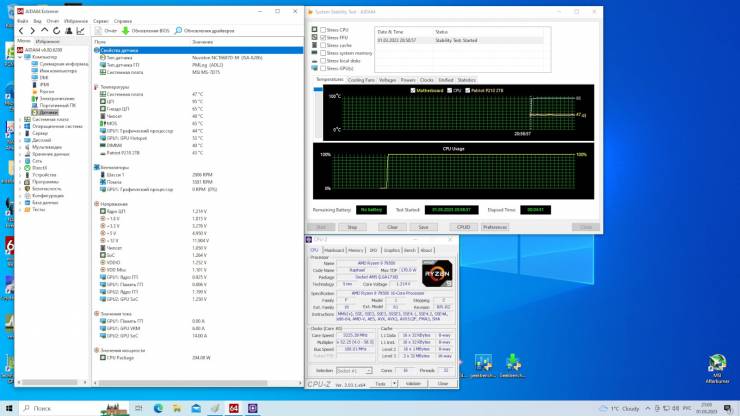Open Mail app from taskbar
The image size is (740, 416).
point(196,408)
